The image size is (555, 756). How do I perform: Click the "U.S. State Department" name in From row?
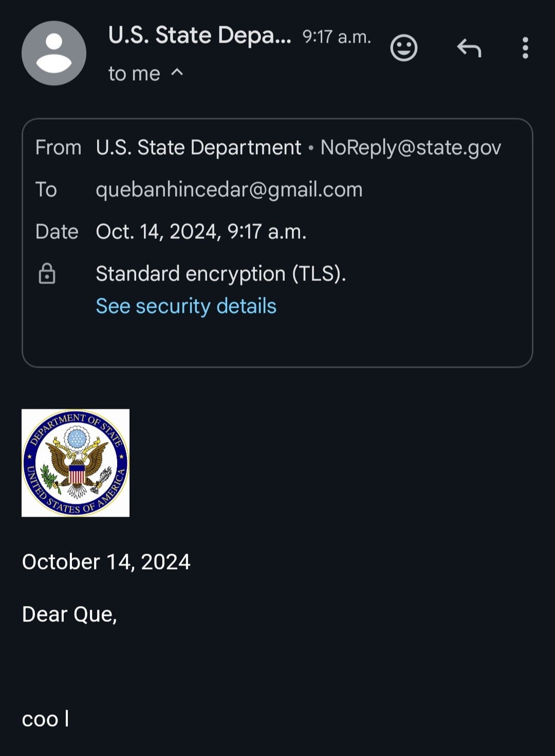(198, 148)
